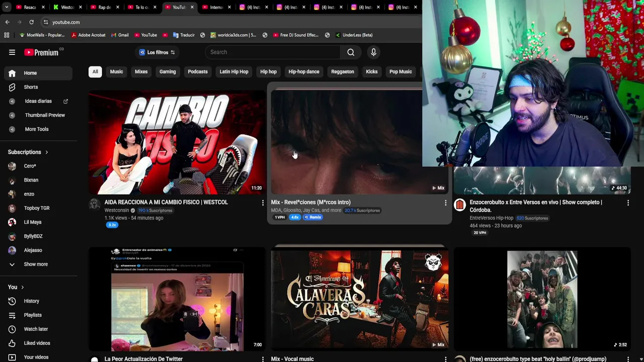Reload the page
Image resolution: width=644 pixels, height=362 pixels.
(31, 22)
